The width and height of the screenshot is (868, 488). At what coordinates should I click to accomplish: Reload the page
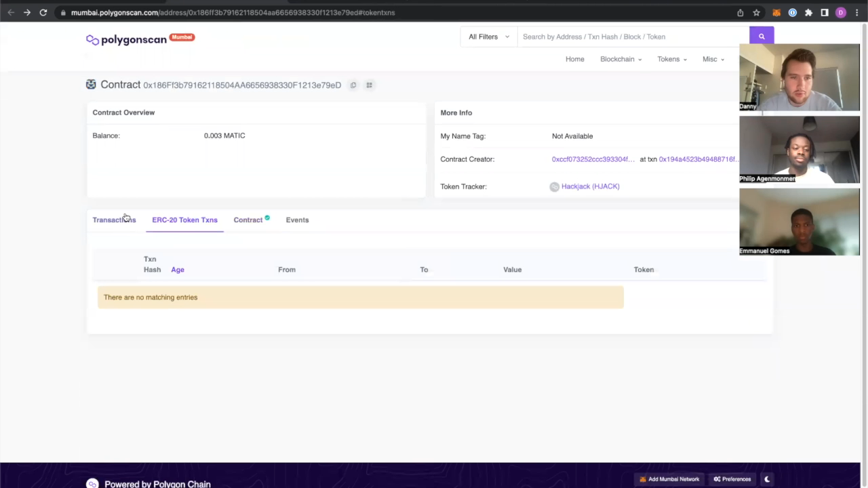(43, 12)
